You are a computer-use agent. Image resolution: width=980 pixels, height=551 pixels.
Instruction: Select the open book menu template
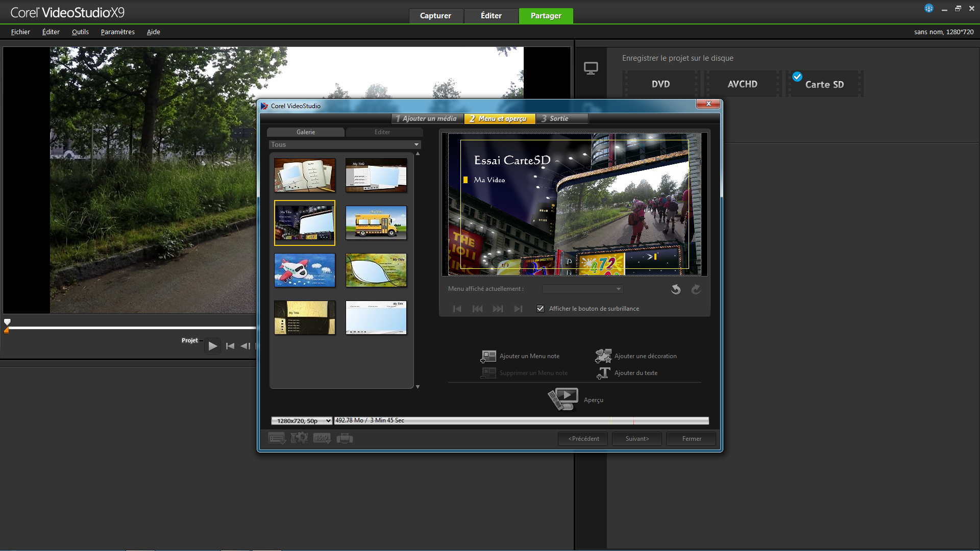(x=305, y=175)
